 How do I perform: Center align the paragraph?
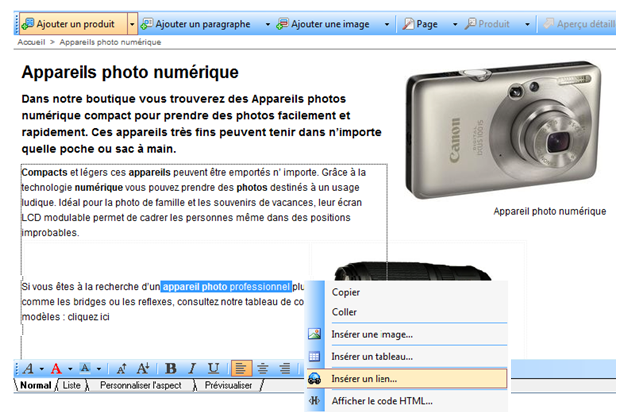262,369
